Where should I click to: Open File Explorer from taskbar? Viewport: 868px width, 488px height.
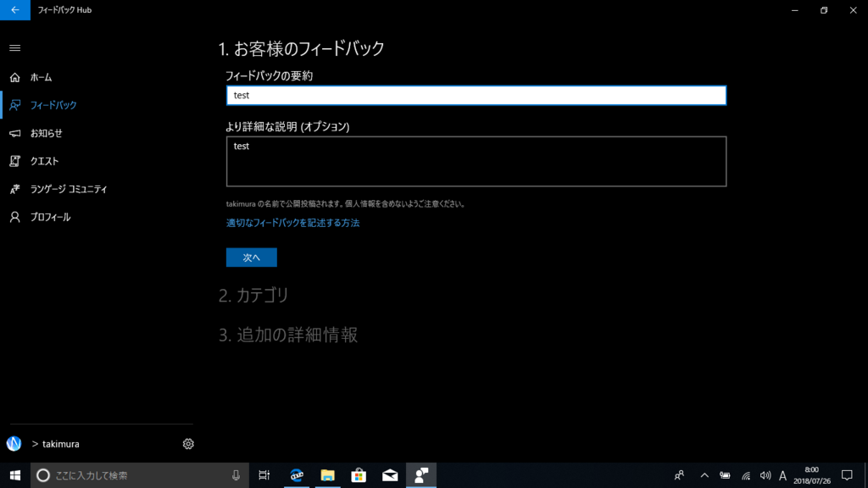coord(328,475)
